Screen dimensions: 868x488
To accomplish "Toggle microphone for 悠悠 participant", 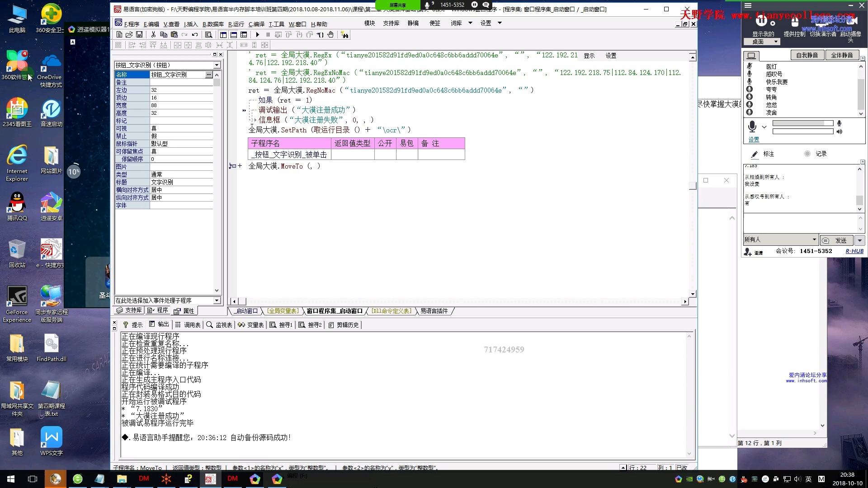I will point(749,104).
